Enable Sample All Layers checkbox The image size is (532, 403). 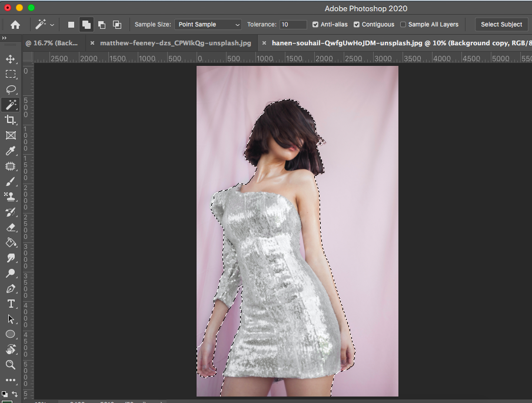[403, 25]
